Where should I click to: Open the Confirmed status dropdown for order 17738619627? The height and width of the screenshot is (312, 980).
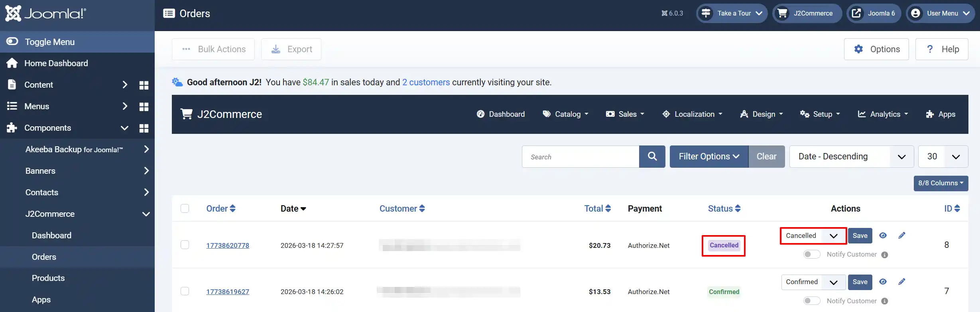(813, 282)
